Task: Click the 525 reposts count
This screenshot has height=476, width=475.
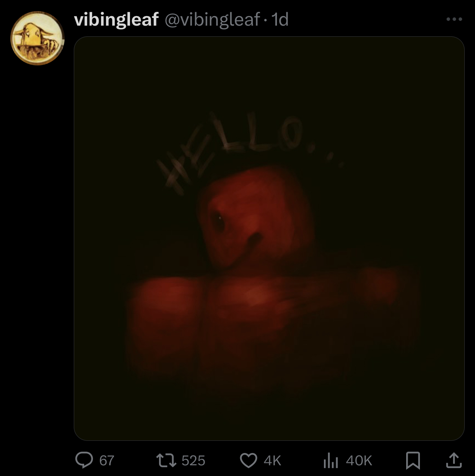Action: (194, 460)
